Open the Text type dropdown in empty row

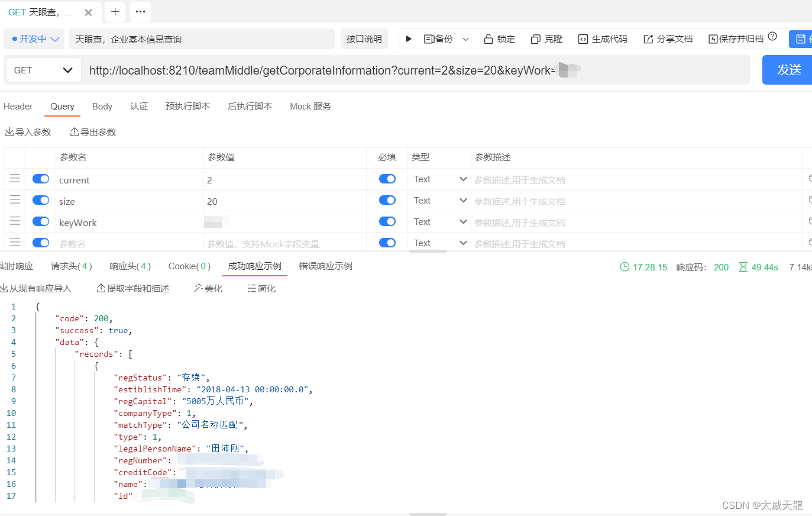pos(439,243)
